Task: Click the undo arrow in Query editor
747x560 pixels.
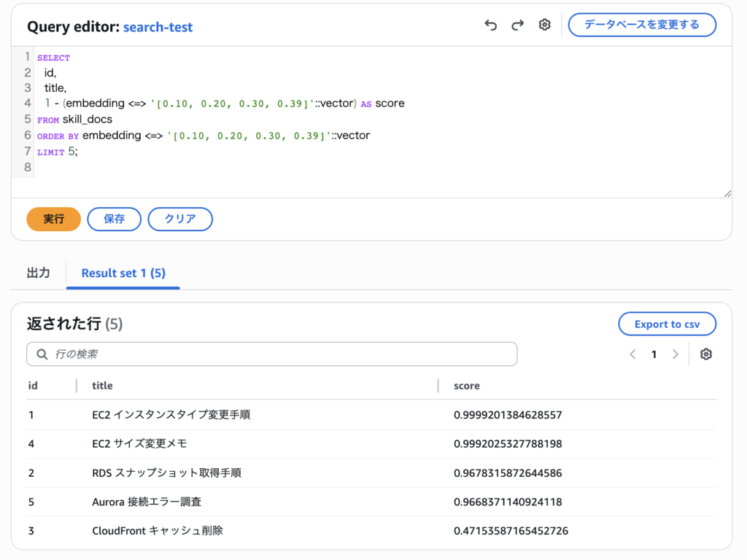Action: pyautogui.click(x=490, y=25)
